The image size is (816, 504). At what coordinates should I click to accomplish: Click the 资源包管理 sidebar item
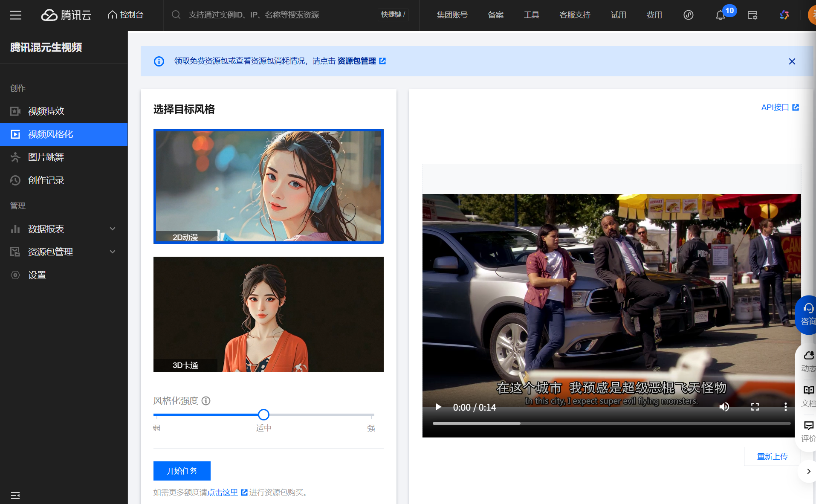64,252
